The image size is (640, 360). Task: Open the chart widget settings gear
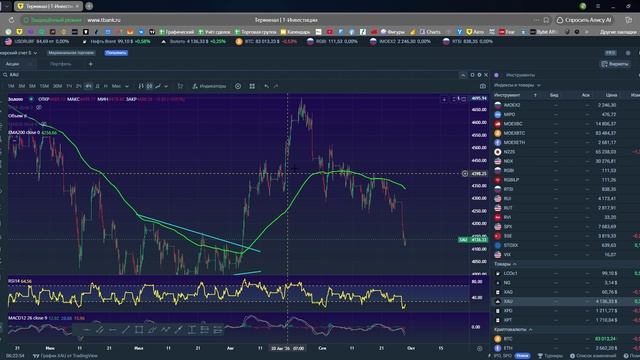tap(479, 75)
